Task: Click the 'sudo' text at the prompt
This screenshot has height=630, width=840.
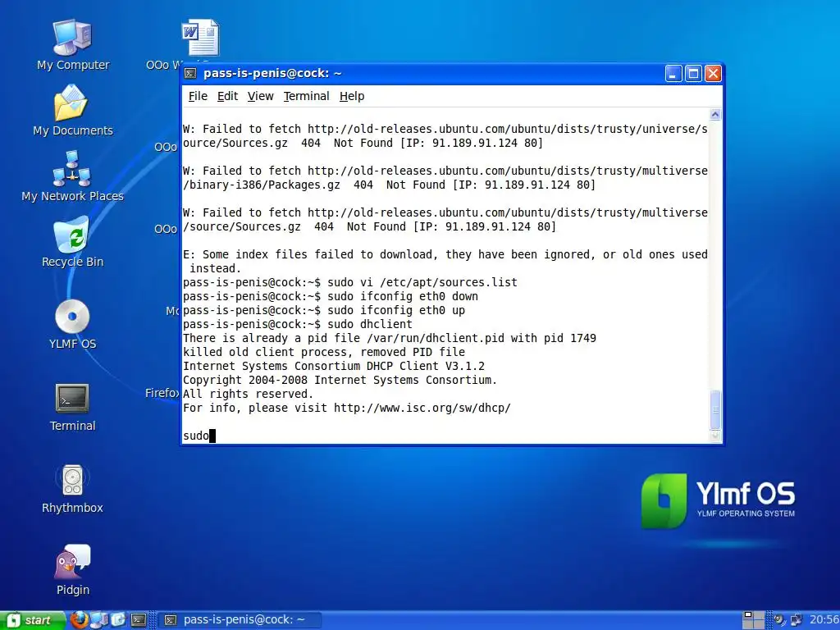Action: click(x=195, y=436)
